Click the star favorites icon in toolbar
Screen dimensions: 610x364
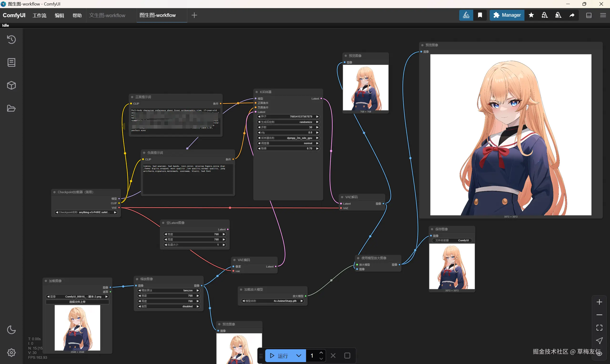[x=531, y=15]
